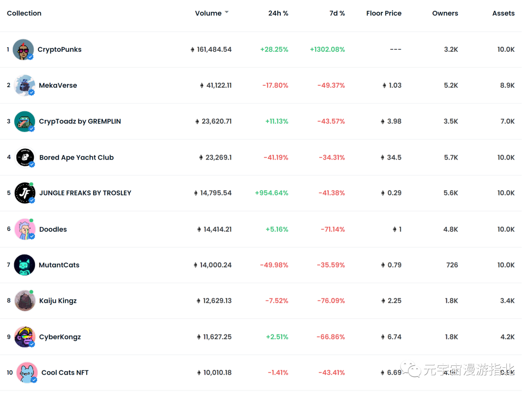
Task: Open the Kaiju Kingz collection name
Action: coord(58,301)
